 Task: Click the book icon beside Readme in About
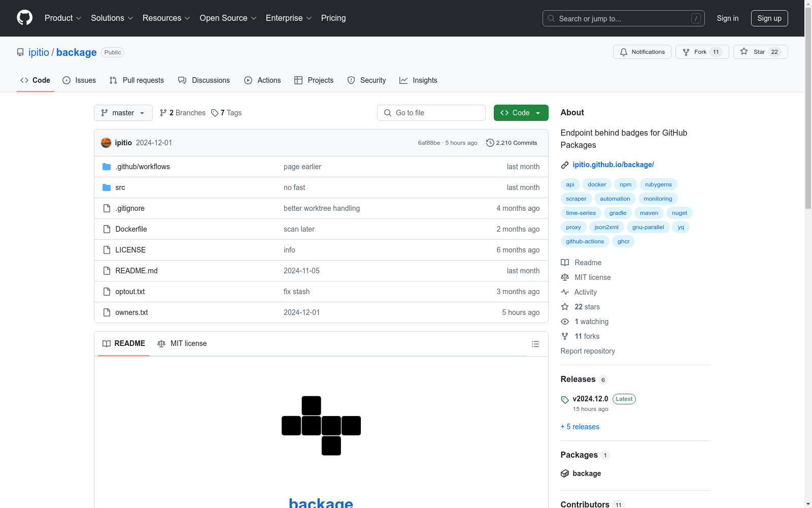(x=565, y=263)
